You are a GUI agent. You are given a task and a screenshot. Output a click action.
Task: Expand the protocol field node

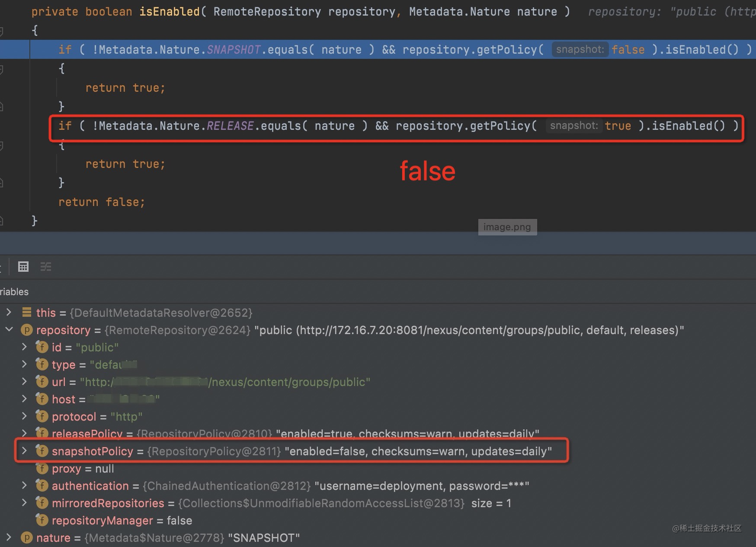[x=25, y=416]
